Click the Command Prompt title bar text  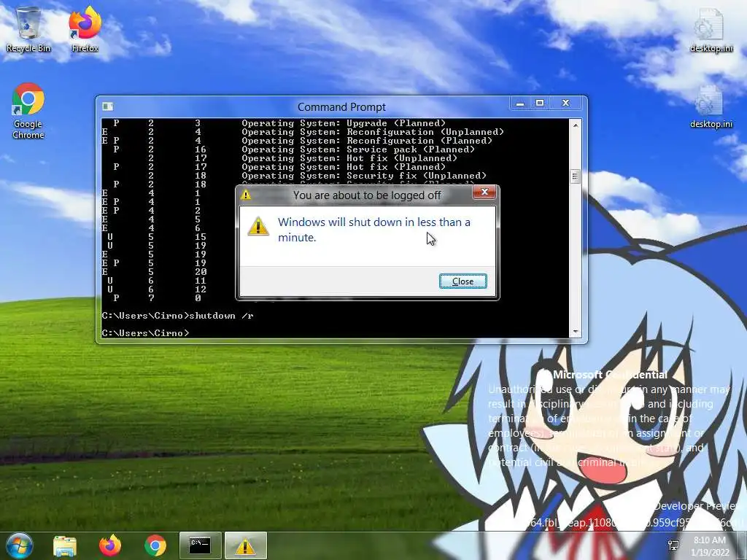341,106
